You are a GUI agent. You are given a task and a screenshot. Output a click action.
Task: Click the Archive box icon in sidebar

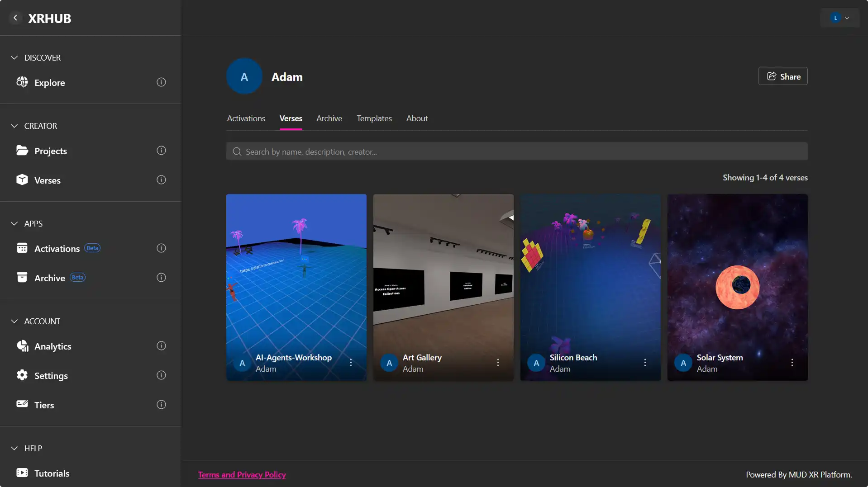tap(22, 278)
